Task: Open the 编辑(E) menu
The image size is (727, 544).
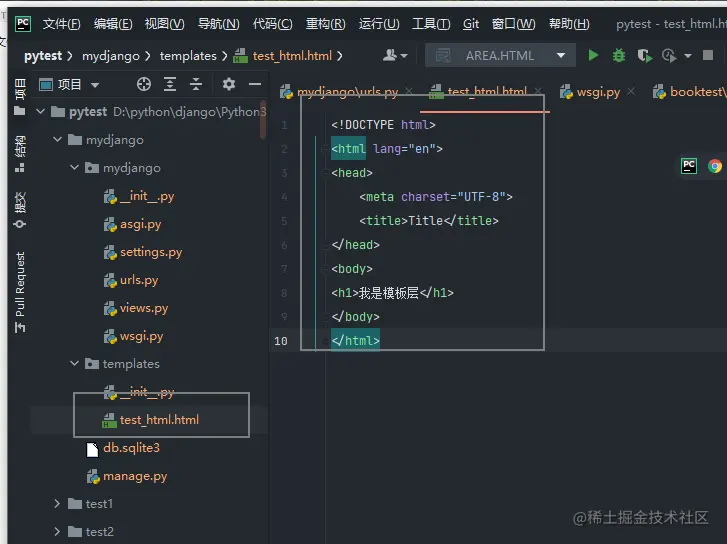Action: (113, 24)
